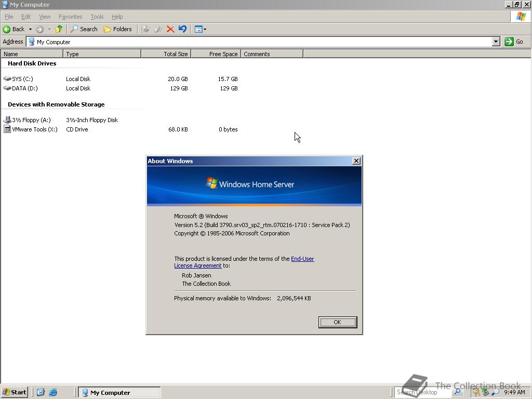Click the red Delete icon
This screenshot has width=532, height=399.
click(170, 29)
